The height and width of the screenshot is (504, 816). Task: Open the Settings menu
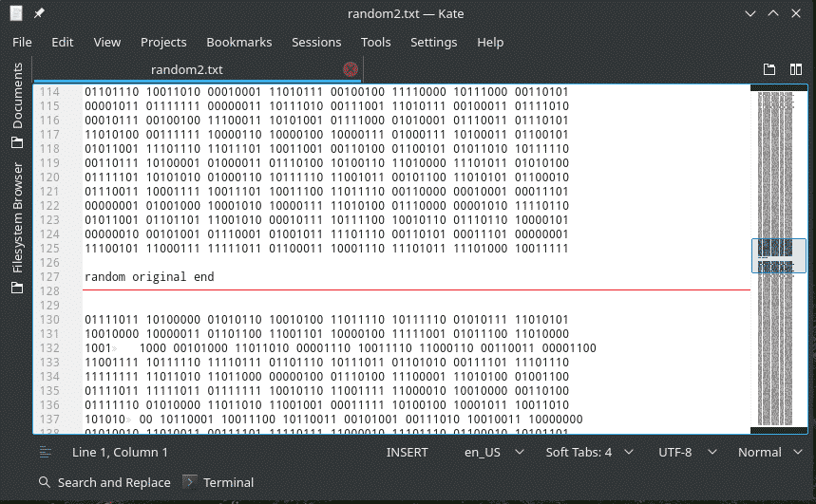click(433, 42)
